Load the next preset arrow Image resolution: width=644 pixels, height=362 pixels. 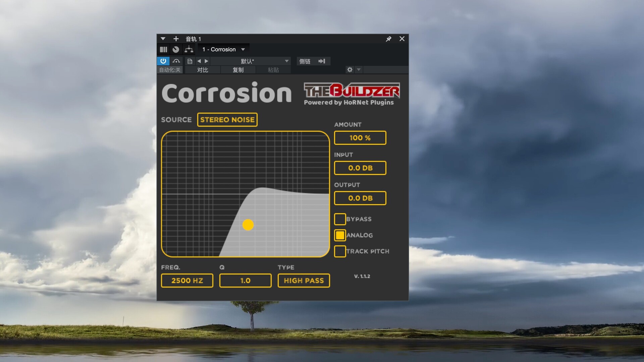(x=207, y=61)
